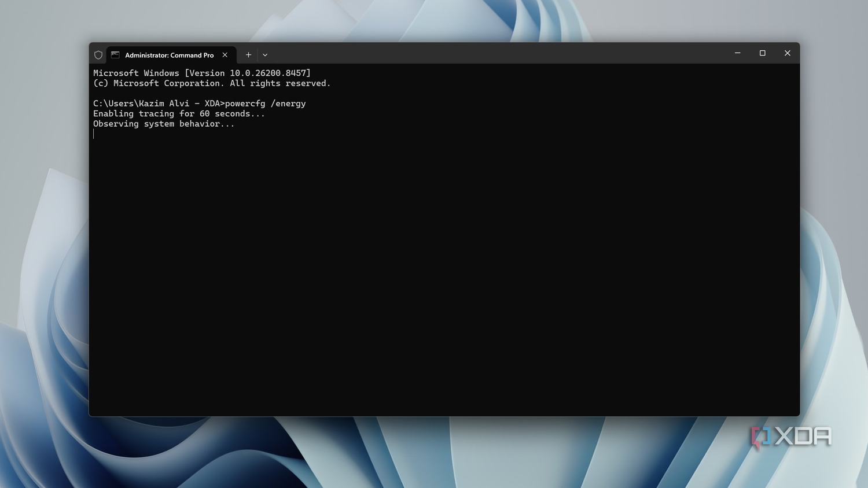Minimize the Terminal window
Screen dimensions: 868x488
tap(737, 53)
